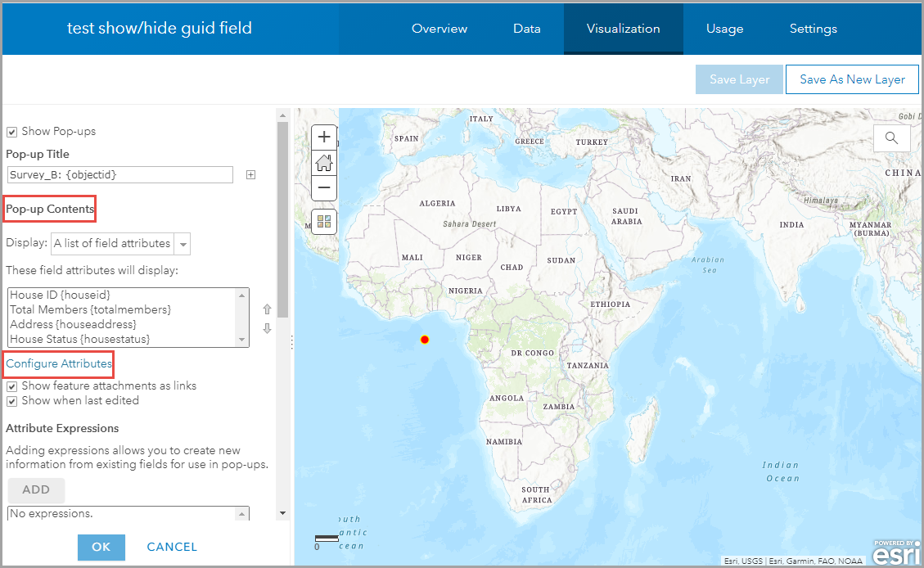Toggle Show feature attachments as links
Screen dimensions: 924x568
click(x=11, y=386)
